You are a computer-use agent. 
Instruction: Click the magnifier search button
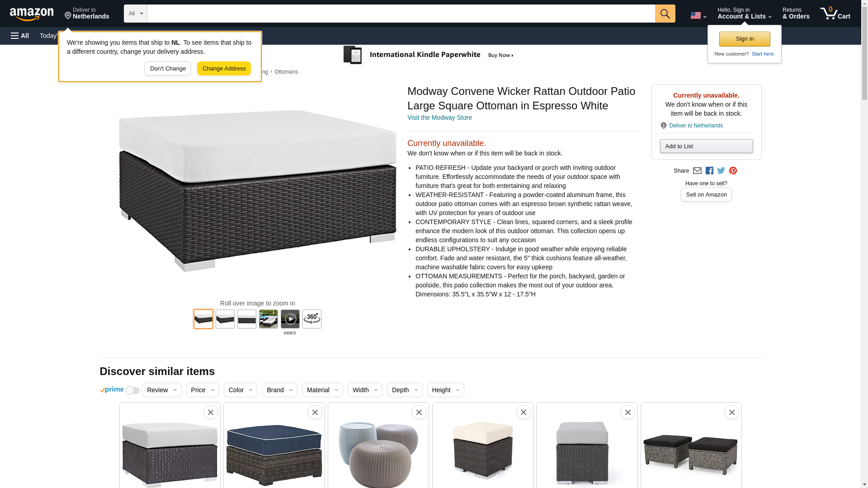[x=665, y=14]
